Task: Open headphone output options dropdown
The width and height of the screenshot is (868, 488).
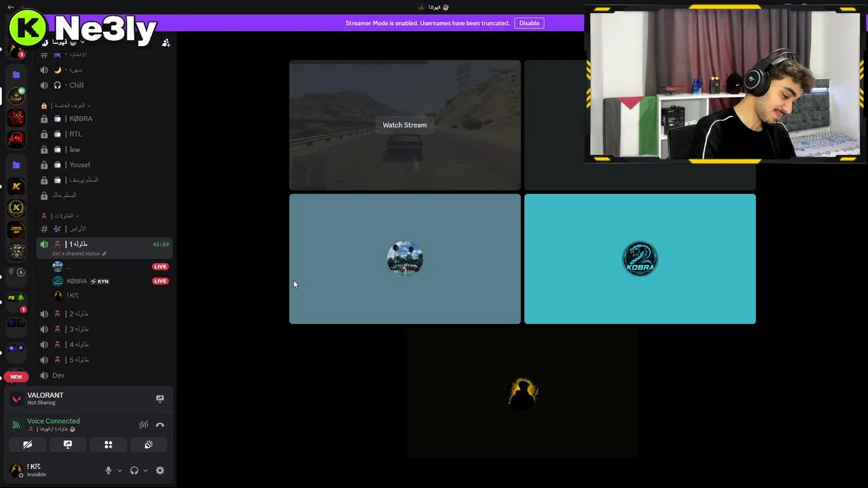Action: click(145, 470)
